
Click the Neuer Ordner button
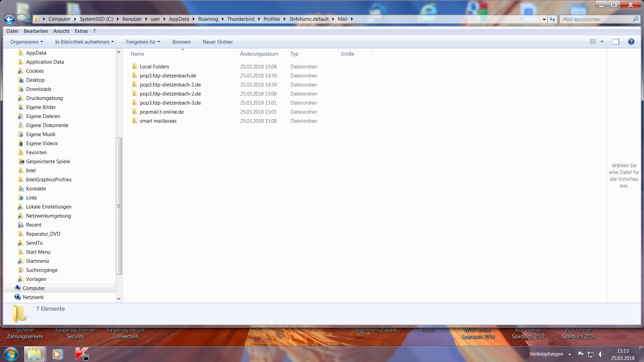pos(217,42)
